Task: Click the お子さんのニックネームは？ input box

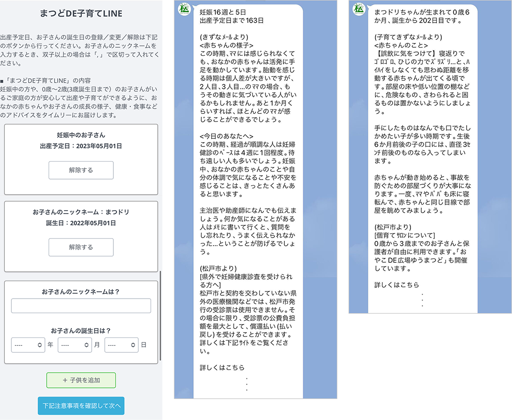Action: [81, 305]
